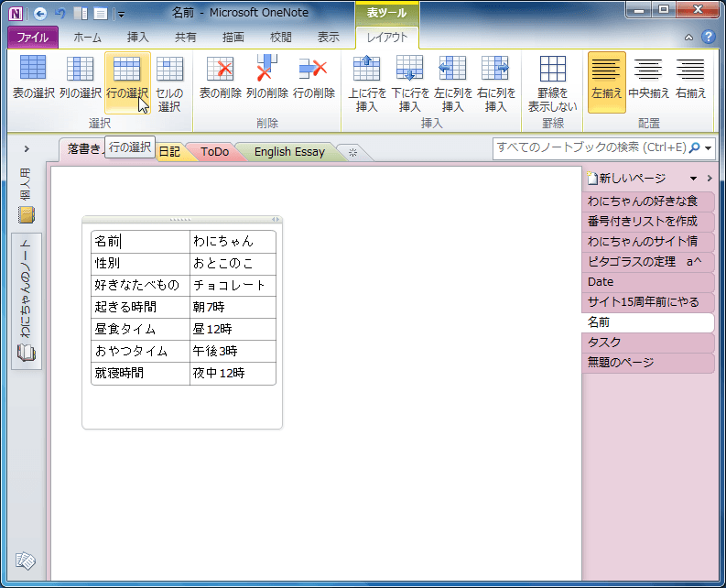The width and height of the screenshot is (726, 588).
Task: Open the タスク page
Action: 648,343
